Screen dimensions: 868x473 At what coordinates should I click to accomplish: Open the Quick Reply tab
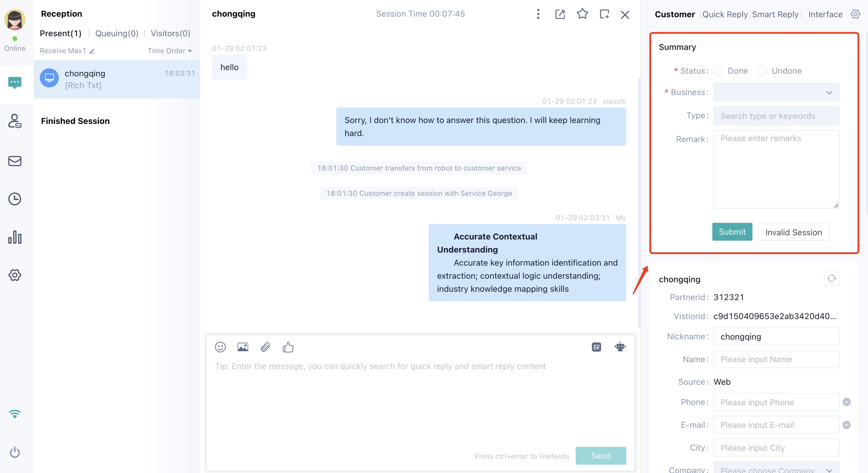point(725,15)
